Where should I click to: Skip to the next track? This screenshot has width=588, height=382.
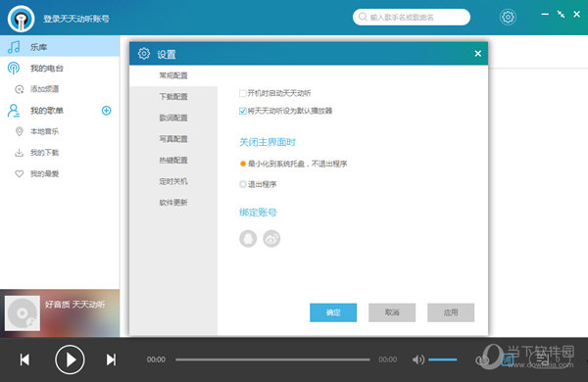(x=111, y=359)
